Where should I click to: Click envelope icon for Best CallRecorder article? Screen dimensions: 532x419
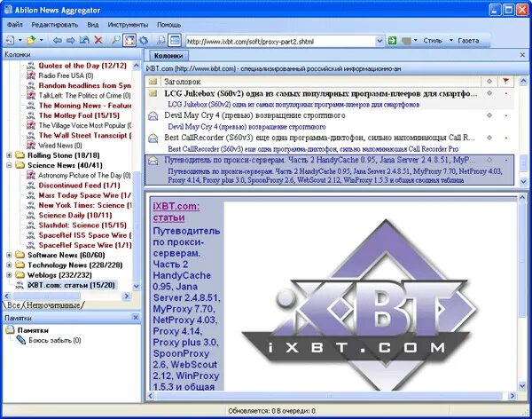point(153,138)
